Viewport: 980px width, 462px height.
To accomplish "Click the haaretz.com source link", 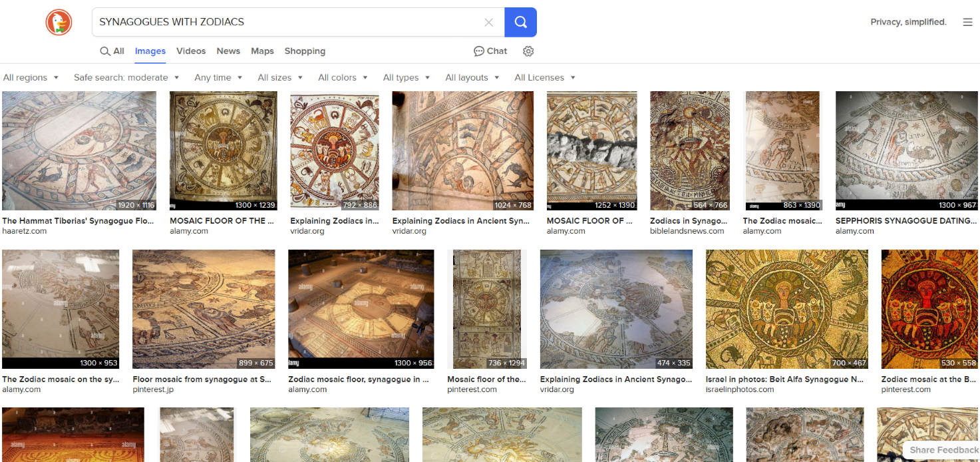I will click(x=25, y=232).
